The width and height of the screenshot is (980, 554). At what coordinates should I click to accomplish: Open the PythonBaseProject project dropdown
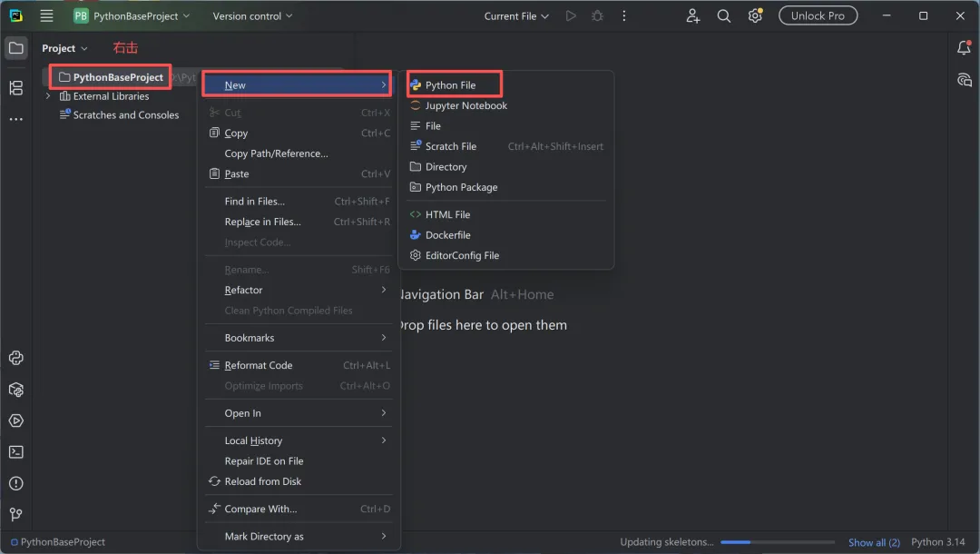(132, 16)
